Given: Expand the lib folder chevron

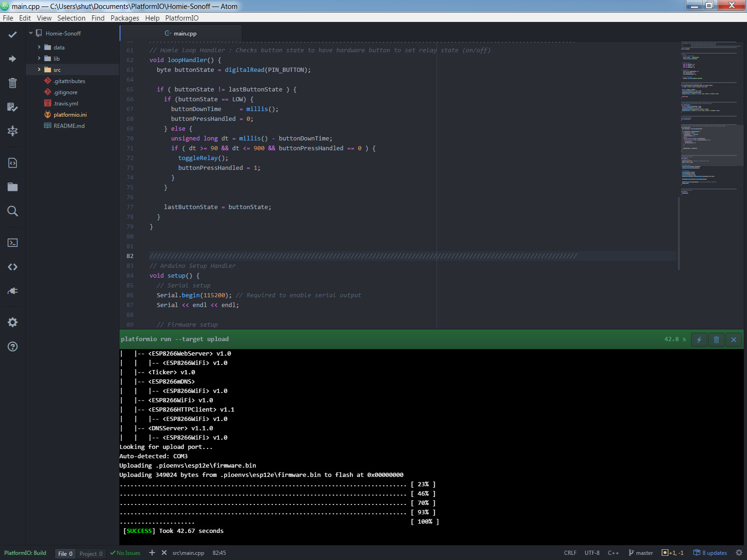Looking at the screenshot, I should (39, 58).
